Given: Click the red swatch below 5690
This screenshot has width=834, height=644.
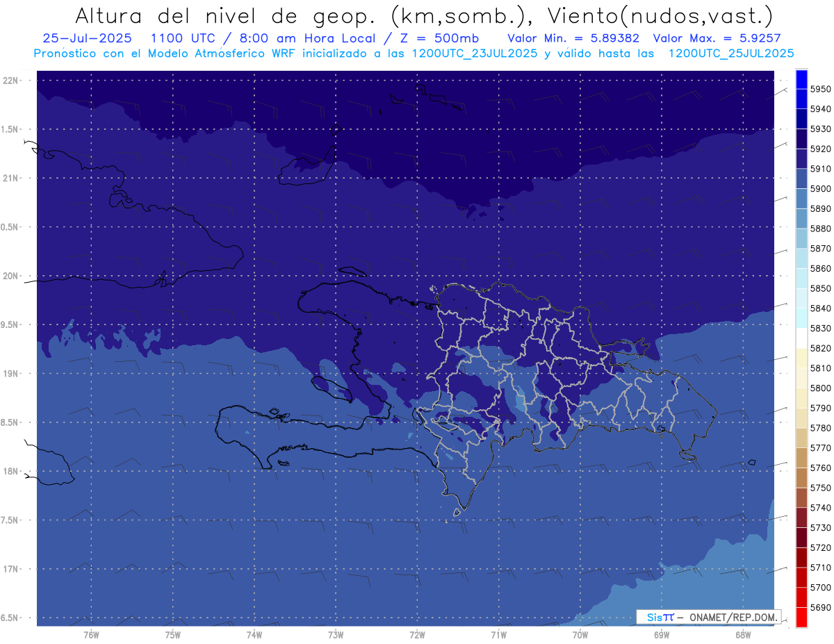Looking at the screenshot, I should [801, 618].
